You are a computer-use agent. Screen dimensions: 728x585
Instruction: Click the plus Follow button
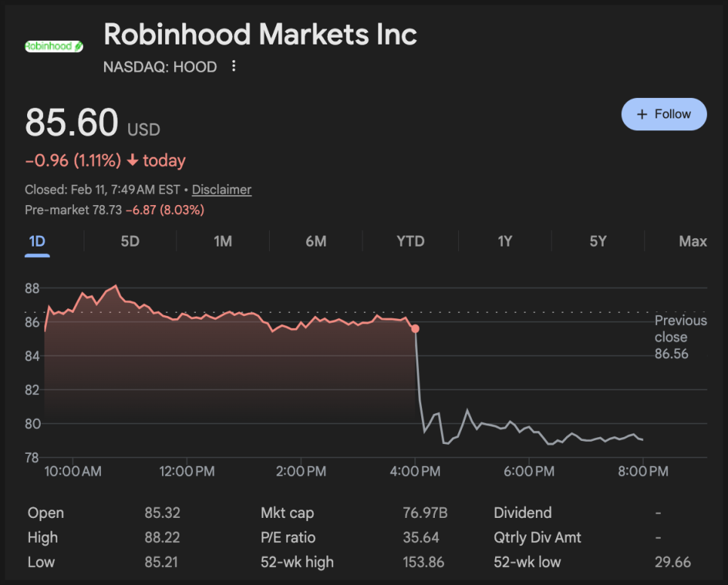tap(663, 114)
